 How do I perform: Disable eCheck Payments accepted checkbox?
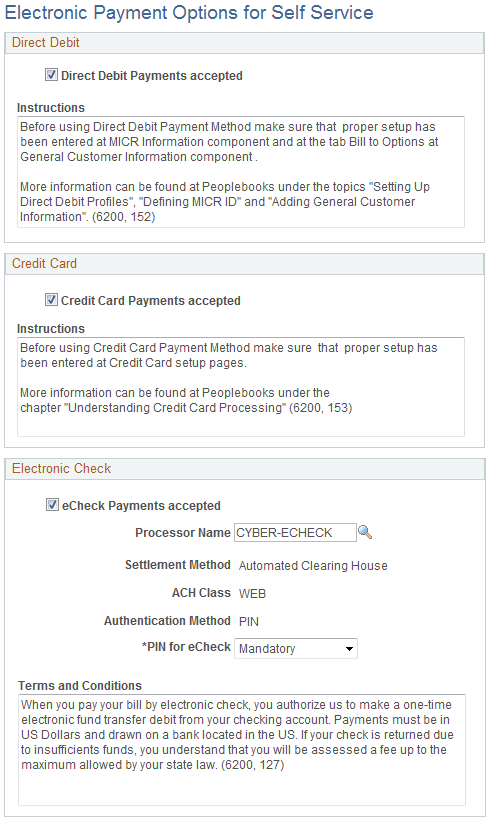(x=52, y=505)
